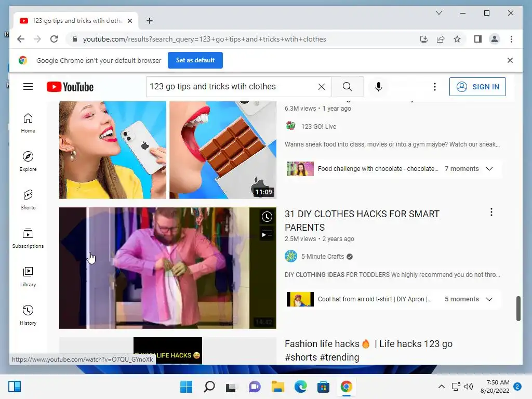Open Microsoft Edge from taskbar
This screenshot has height=399, width=532.
[300, 387]
